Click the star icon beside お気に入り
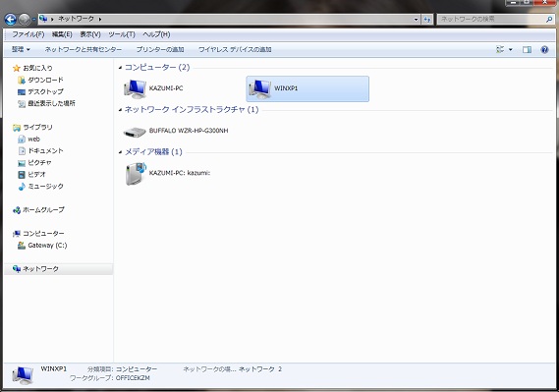The image size is (559, 392). point(17,68)
